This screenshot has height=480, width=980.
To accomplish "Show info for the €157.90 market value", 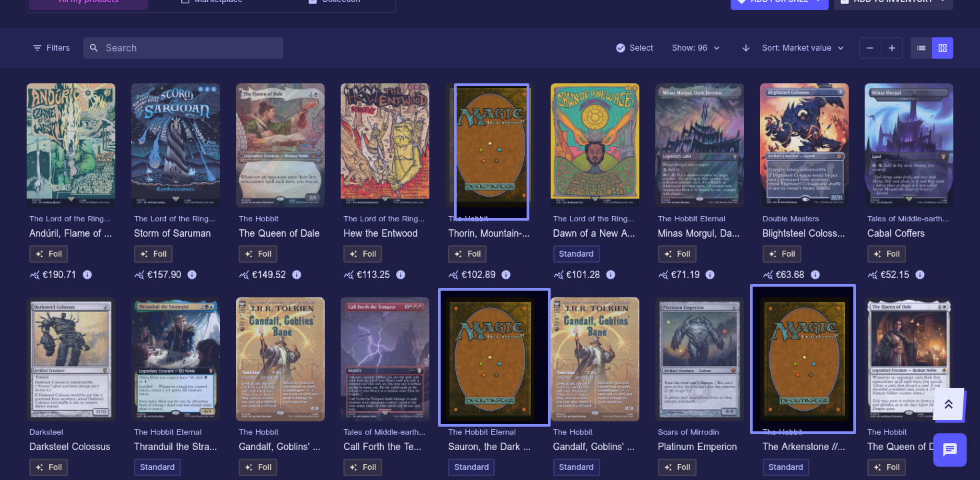I will pyautogui.click(x=192, y=275).
